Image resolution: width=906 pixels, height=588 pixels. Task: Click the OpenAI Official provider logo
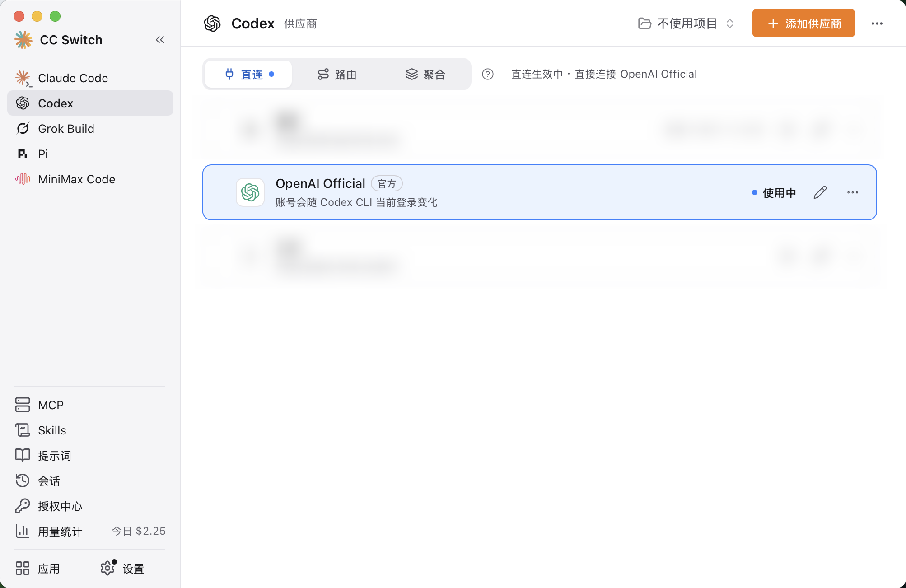click(x=250, y=192)
